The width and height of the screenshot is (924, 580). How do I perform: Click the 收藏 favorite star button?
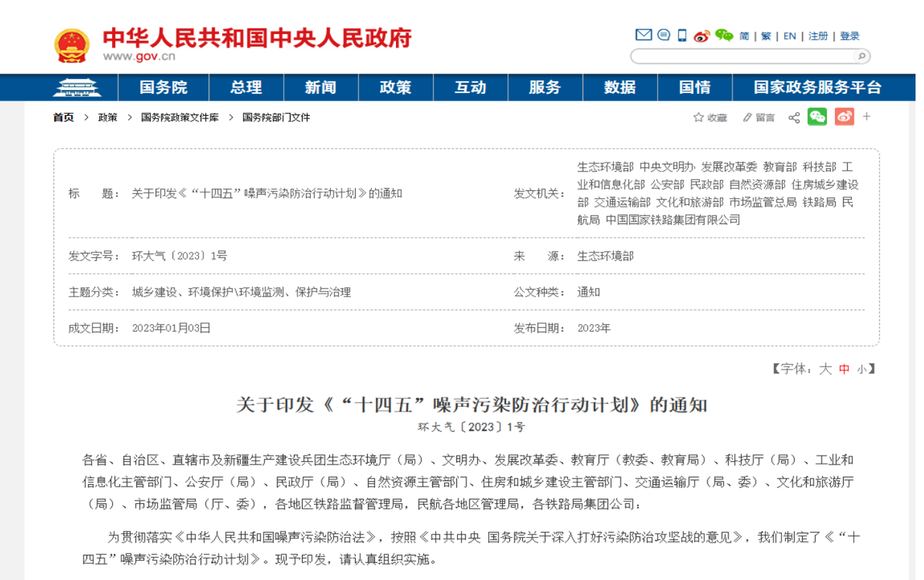tap(710, 117)
